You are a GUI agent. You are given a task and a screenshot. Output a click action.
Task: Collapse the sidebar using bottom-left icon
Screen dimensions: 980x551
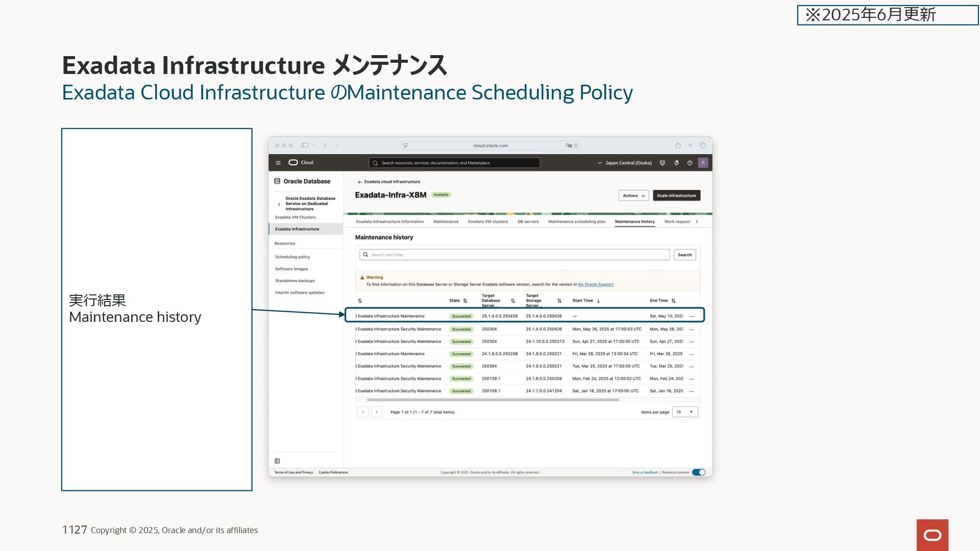(277, 461)
